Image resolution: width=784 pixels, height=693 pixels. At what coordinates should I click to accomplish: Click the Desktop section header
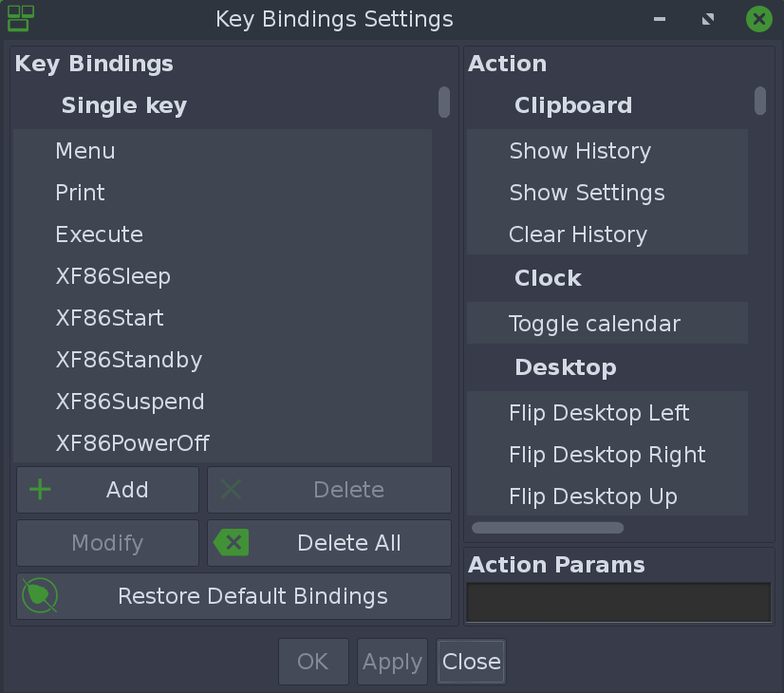point(566,367)
